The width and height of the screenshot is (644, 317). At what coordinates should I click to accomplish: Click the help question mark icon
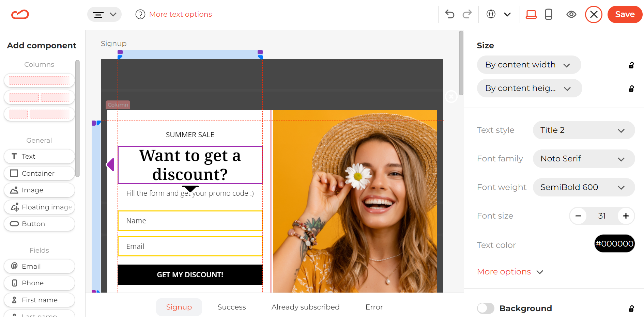[x=140, y=14]
